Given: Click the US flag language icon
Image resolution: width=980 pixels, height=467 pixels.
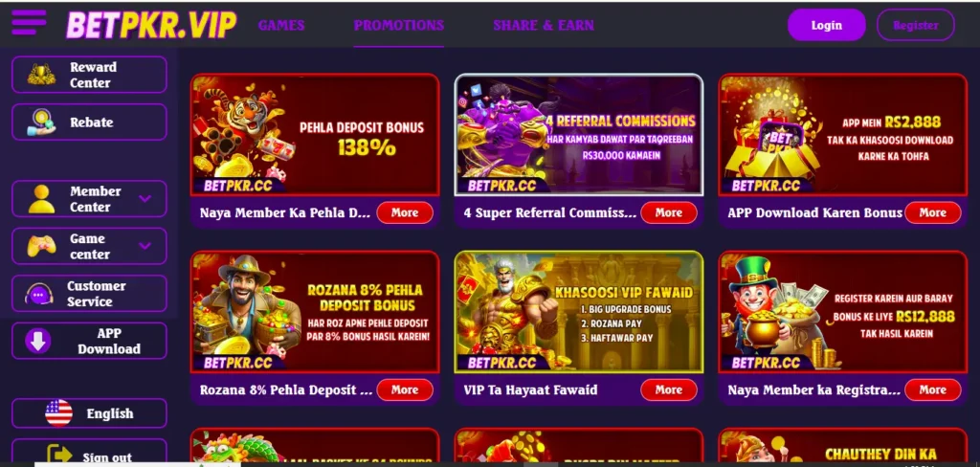Looking at the screenshot, I should coord(58,413).
